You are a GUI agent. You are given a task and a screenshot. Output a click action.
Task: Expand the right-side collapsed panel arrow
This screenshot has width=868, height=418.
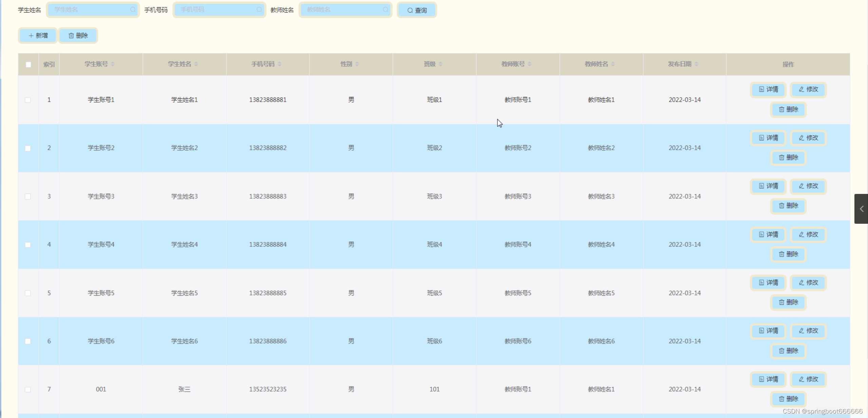(861, 209)
